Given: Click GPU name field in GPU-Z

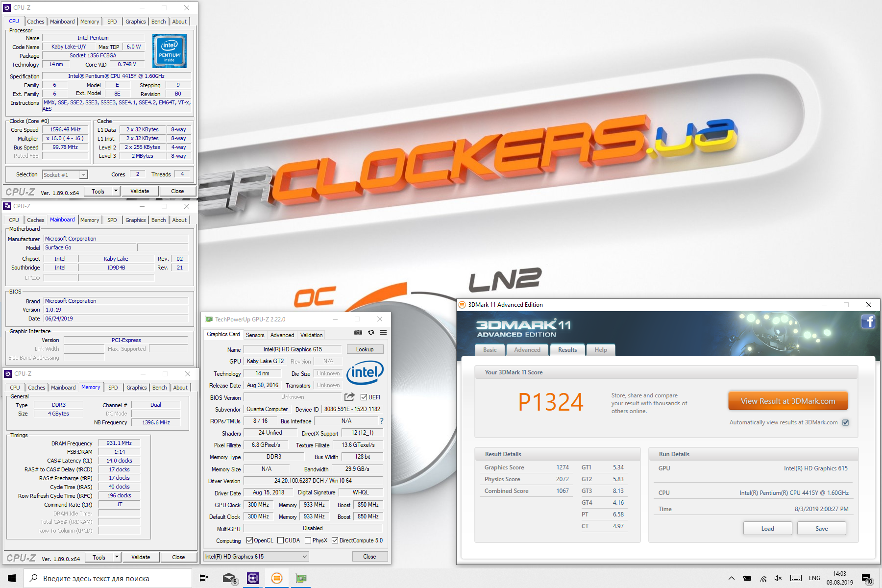Looking at the screenshot, I should pos(293,349).
